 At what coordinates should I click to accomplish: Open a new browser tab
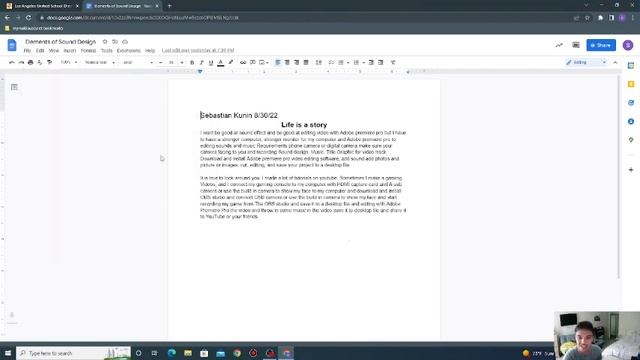point(169,6)
